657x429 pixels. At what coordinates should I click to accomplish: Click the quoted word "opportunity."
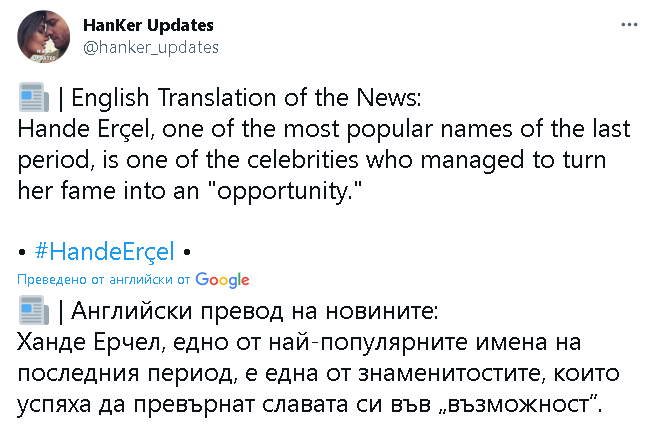pos(307,189)
